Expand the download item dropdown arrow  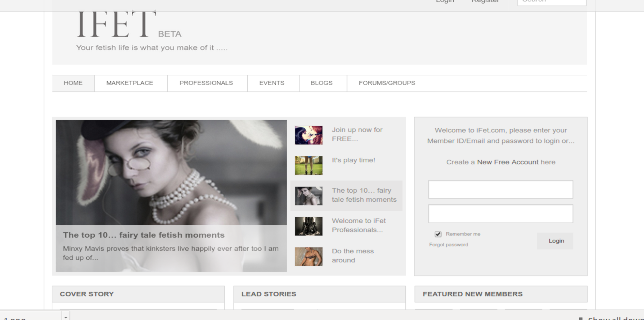coord(66,317)
